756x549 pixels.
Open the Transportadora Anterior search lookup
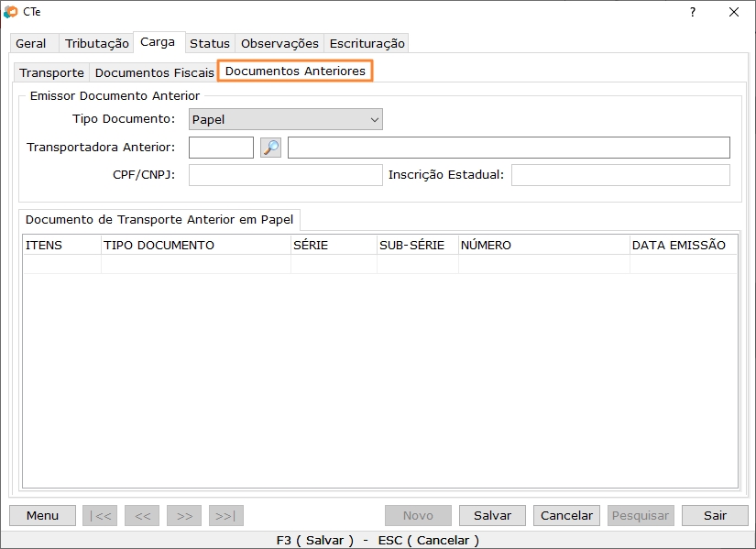268,147
